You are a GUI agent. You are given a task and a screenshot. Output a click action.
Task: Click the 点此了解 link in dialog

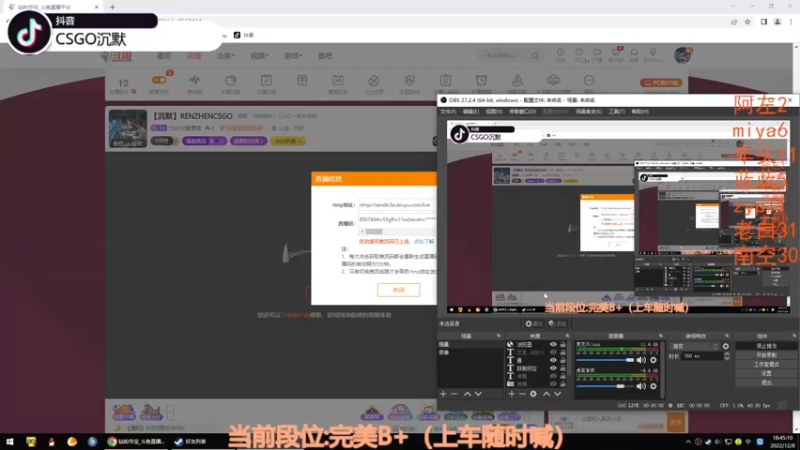tap(423, 241)
